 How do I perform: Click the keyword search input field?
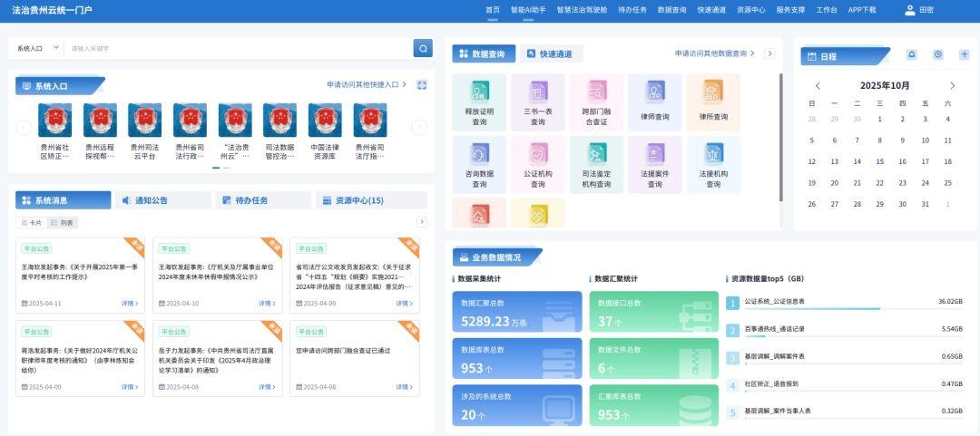[x=236, y=48]
